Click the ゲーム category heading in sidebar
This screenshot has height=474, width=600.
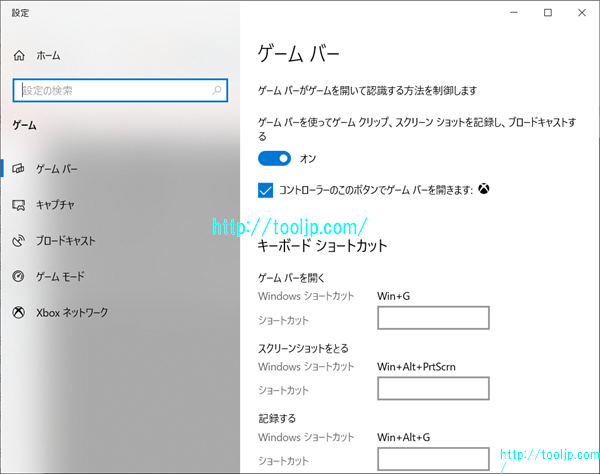pos(24,125)
